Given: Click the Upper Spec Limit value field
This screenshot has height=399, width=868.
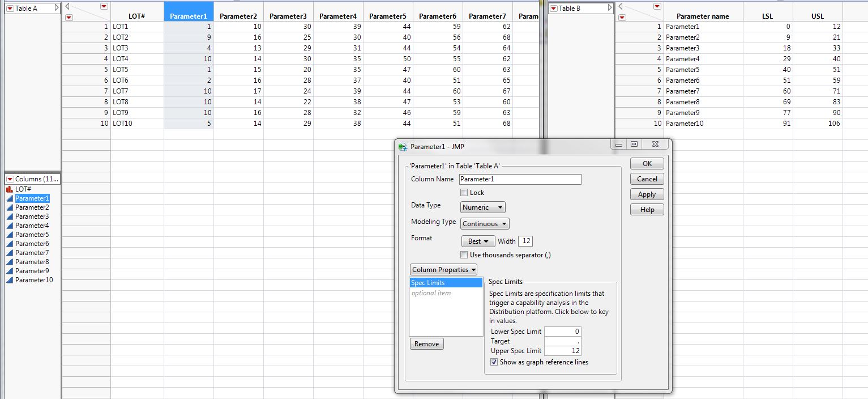Looking at the screenshot, I should pos(562,350).
